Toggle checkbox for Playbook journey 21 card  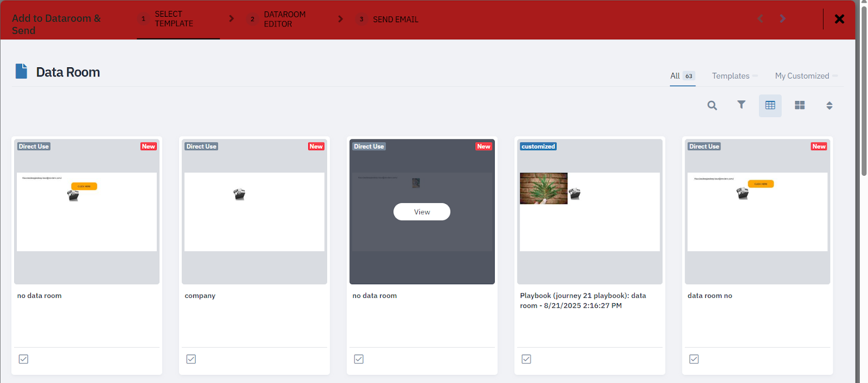coord(526,359)
